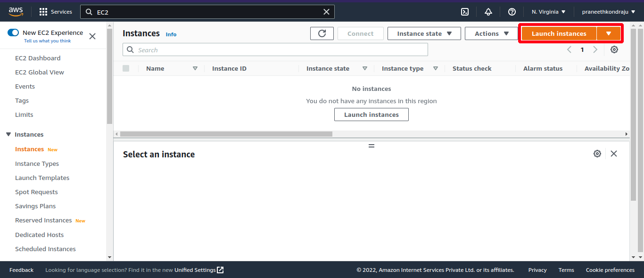Click the AWS logo home icon
644x278 pixels.
(x=16, y=11)
